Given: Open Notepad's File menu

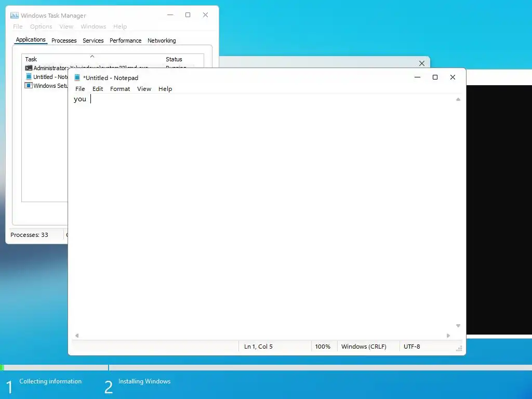Looking at the screenshot, I should click(x=80, y=89).
